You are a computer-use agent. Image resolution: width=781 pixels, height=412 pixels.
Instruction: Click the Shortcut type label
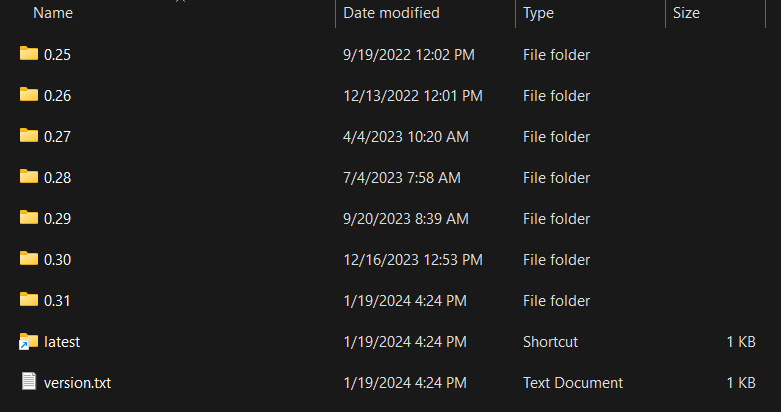550,342
